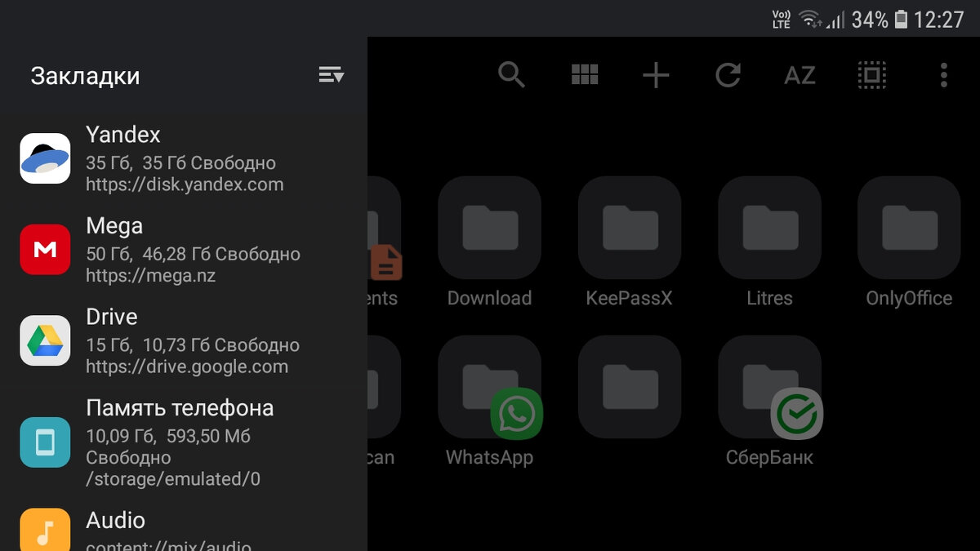Switch to the grid view icon
This screenshot has width=980, height=551.
coord(585,75)
